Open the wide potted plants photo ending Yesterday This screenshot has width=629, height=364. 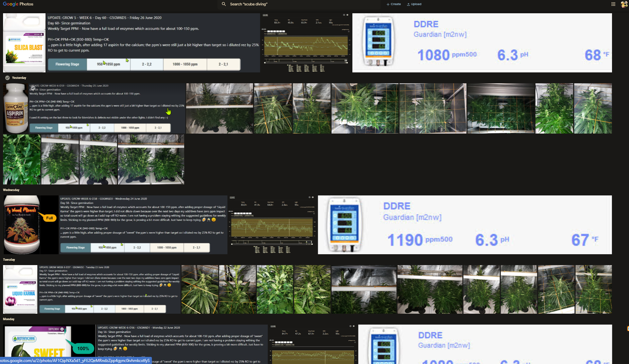[151, 159]
